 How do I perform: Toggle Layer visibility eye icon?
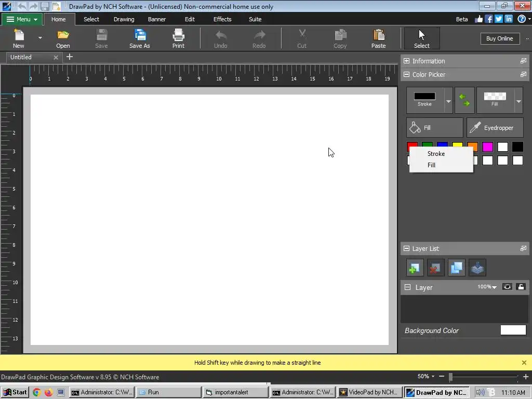click(x=507, y=287)
